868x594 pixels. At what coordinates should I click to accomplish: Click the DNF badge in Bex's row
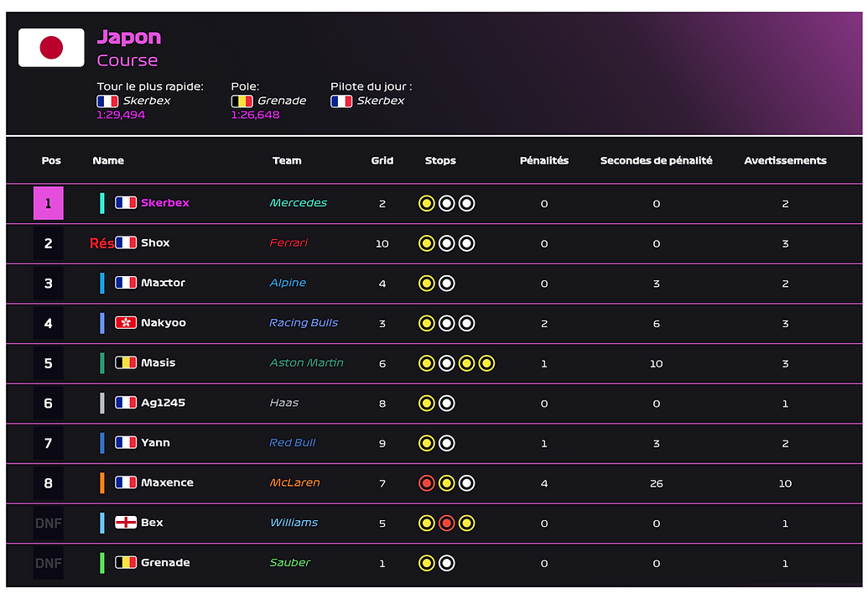(48, 524)
